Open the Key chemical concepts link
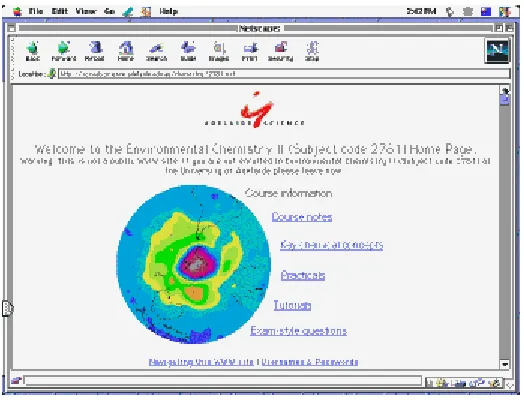The image size is (524, 402). tap(332, 245)
